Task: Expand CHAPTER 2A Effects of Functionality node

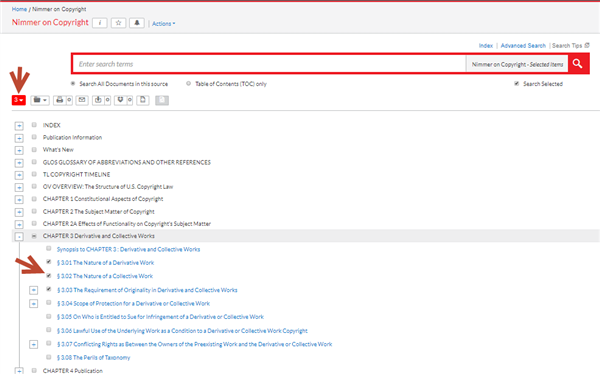Action: click(19, 224)
